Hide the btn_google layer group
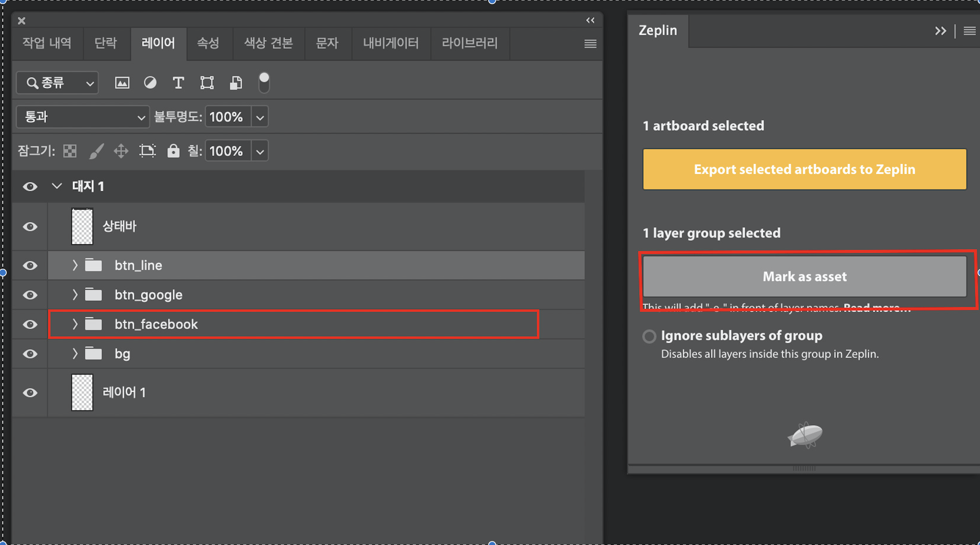Viewport: 980px width, 545px height. click(30, 295)
